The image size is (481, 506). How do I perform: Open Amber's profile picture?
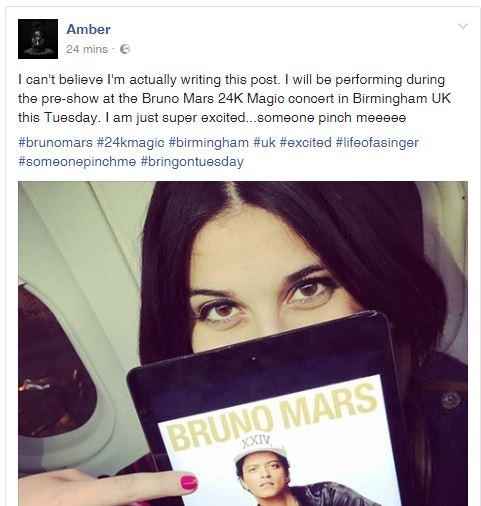point(38,39)
